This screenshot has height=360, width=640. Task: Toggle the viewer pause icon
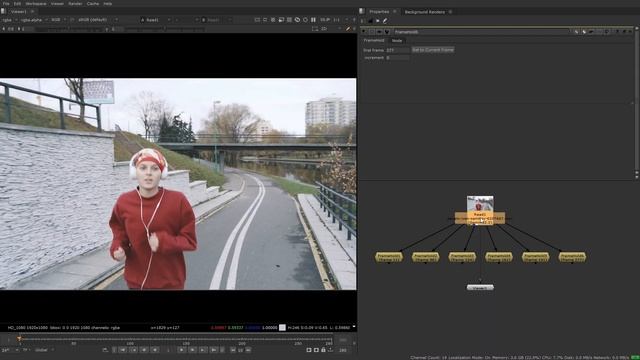coord(313,20)
